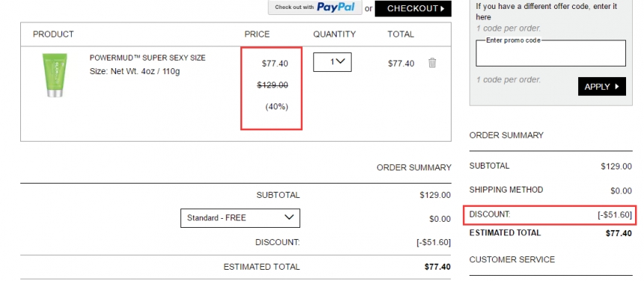Click the QUANTITY column header
This screenshot has width=644, height=281.
pyautogui.click(x=334, y=34)
